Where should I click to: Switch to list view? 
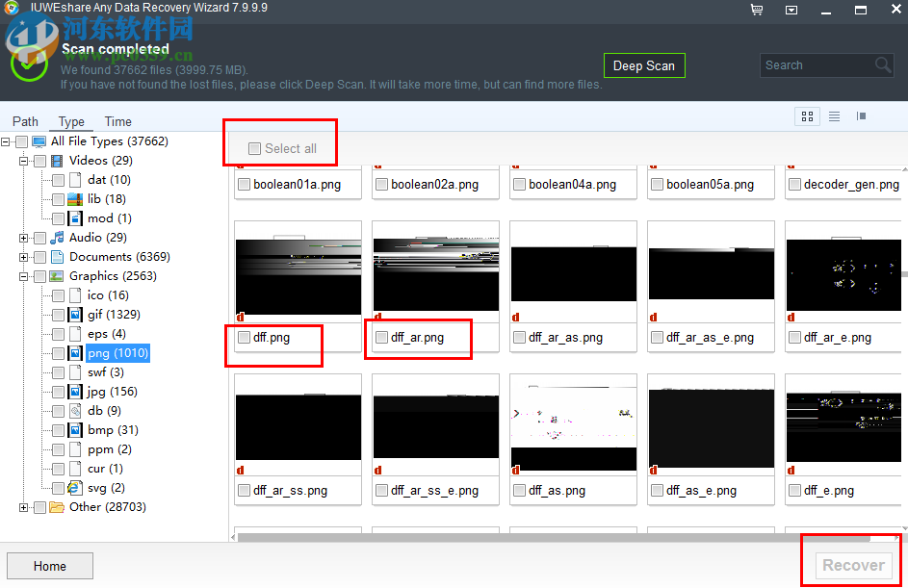[834, 115]
